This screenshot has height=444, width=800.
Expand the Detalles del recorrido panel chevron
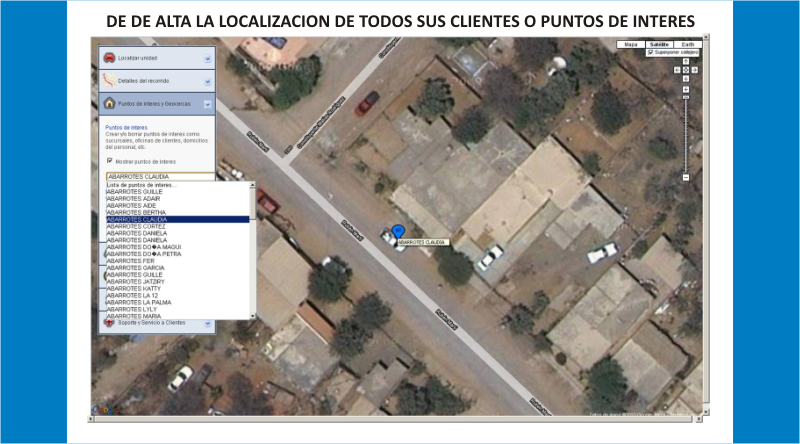(x=207, y=80)
